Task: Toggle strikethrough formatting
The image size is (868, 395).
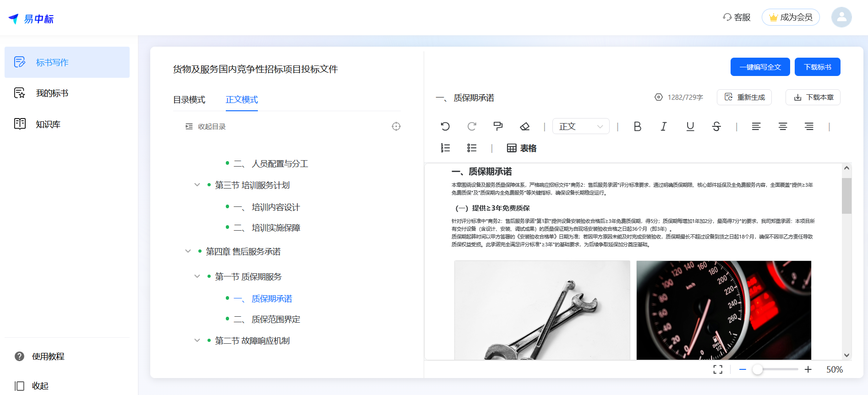Action: [x=717, y=126]
